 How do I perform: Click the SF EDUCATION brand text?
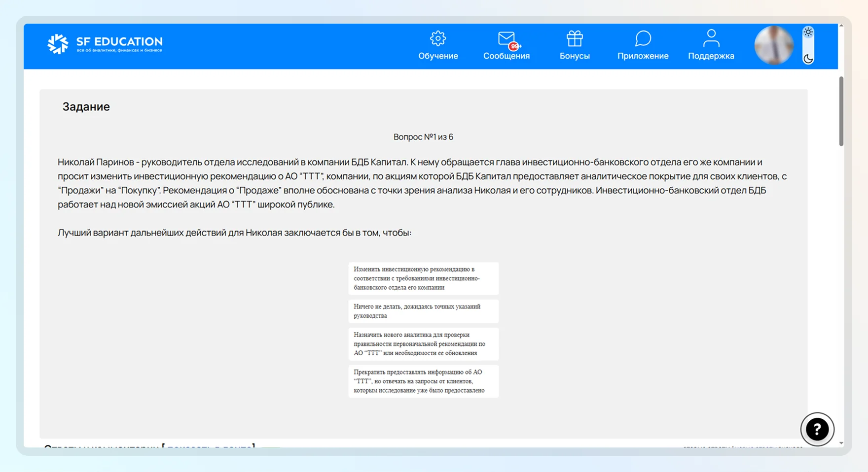click(119, 42)
